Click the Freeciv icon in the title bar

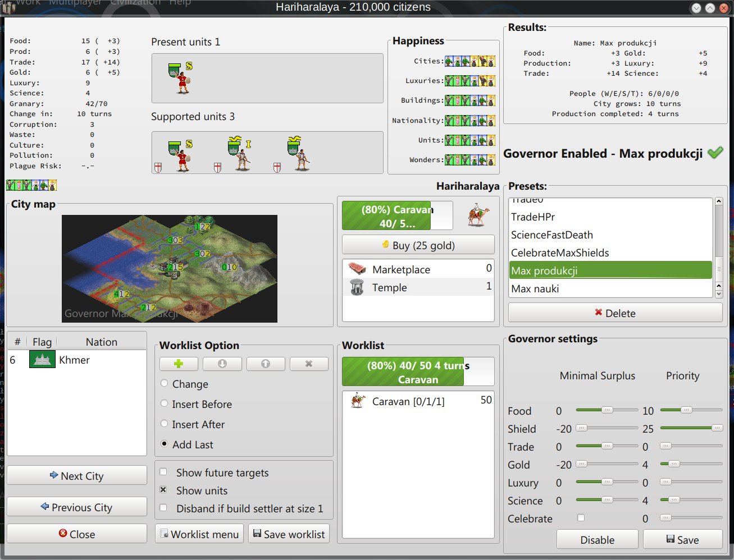[x=8, y=7]
